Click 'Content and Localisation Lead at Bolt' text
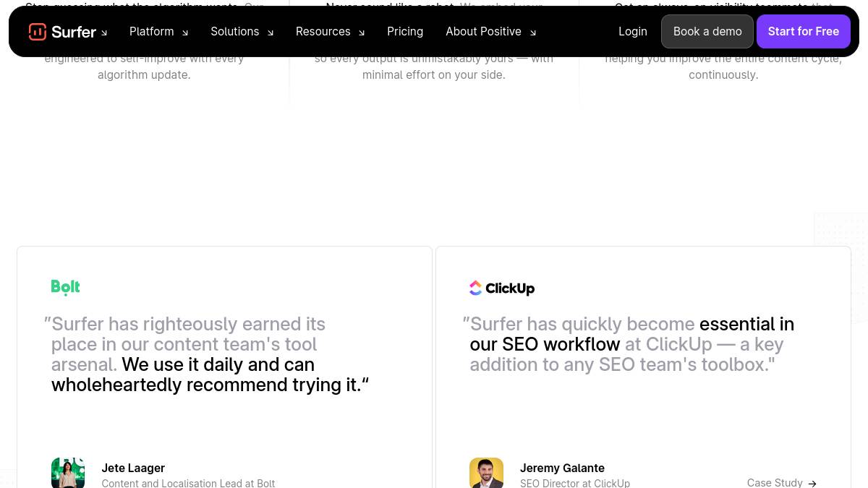Image resolution: width=868 pixels, height=488 pixels. tap(188, 483)
